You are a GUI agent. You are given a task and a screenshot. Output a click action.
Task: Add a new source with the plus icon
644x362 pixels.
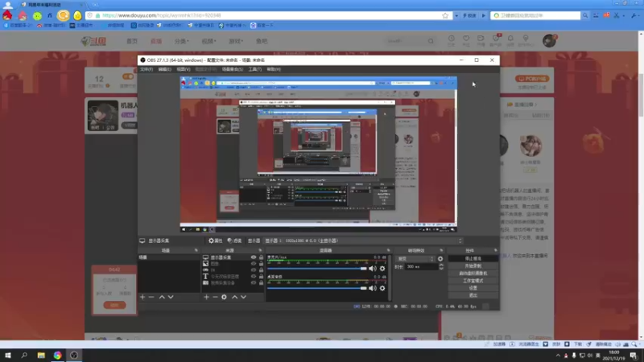206,297
